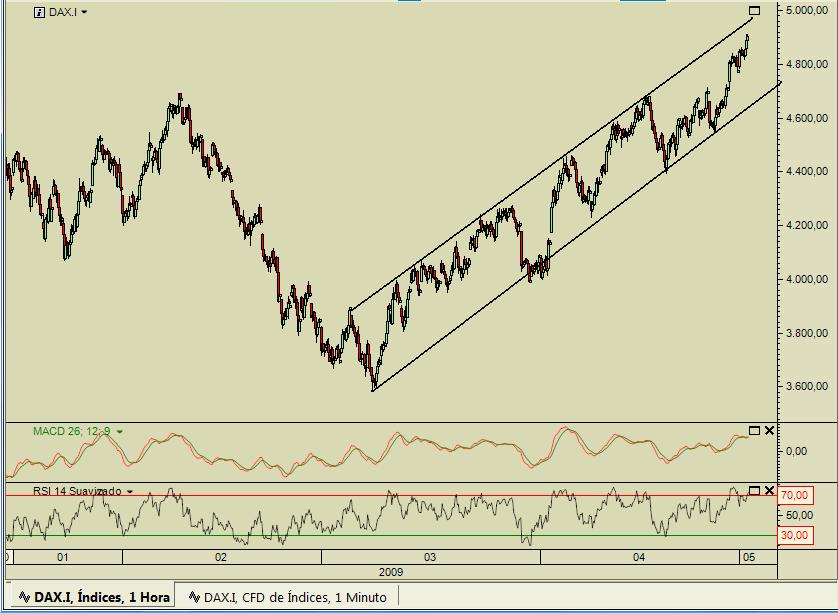Select month 02 on the time axis

click(221, 557)
